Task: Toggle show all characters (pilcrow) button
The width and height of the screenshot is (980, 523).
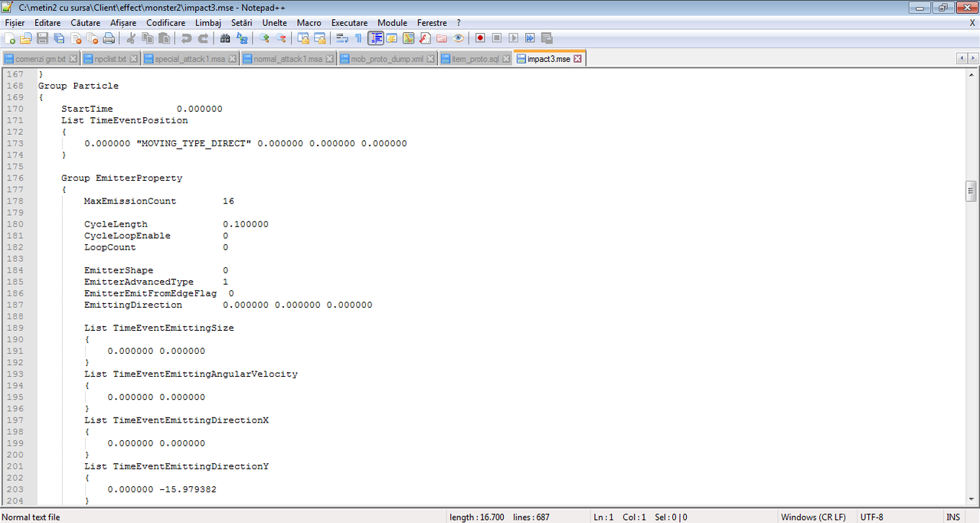Action: [358, 38]
